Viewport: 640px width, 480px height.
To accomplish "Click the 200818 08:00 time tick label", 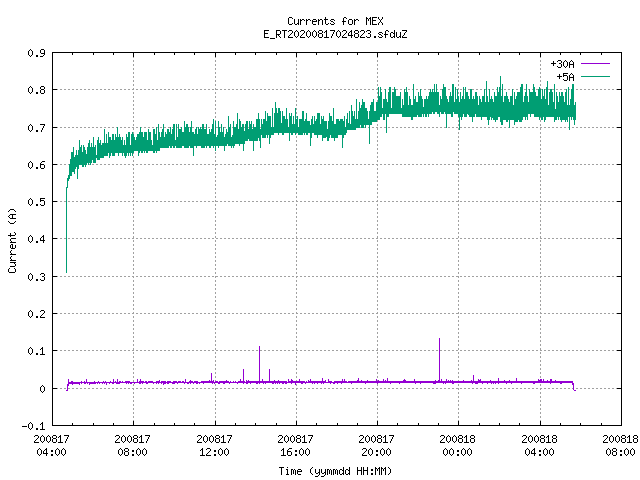I will click(x=620, y=445).
